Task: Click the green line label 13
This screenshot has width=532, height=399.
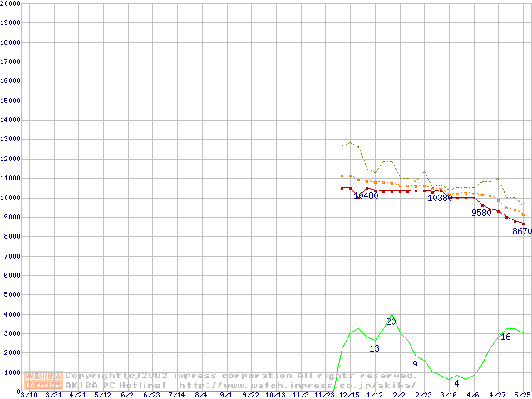Action: pos(374,348)
